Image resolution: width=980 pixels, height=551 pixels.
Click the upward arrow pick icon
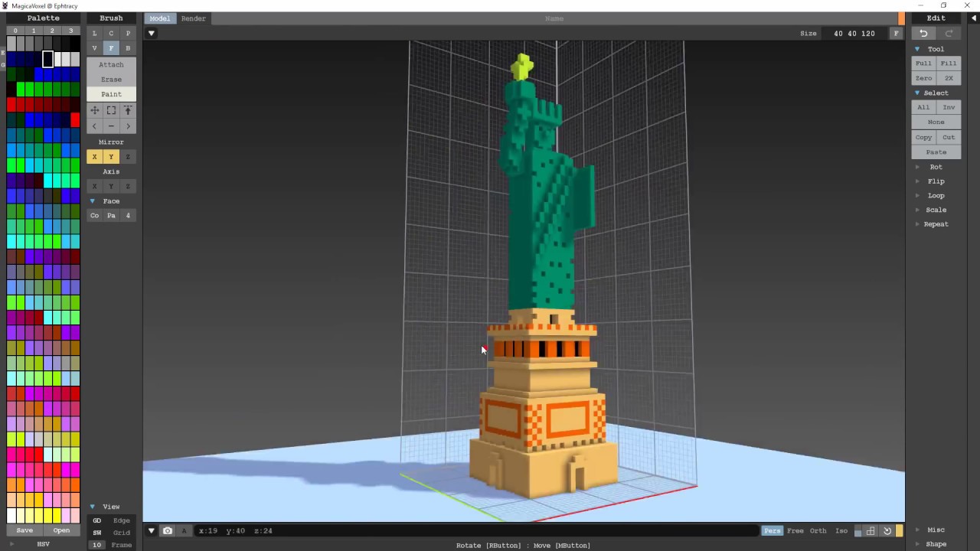point(128,111)
